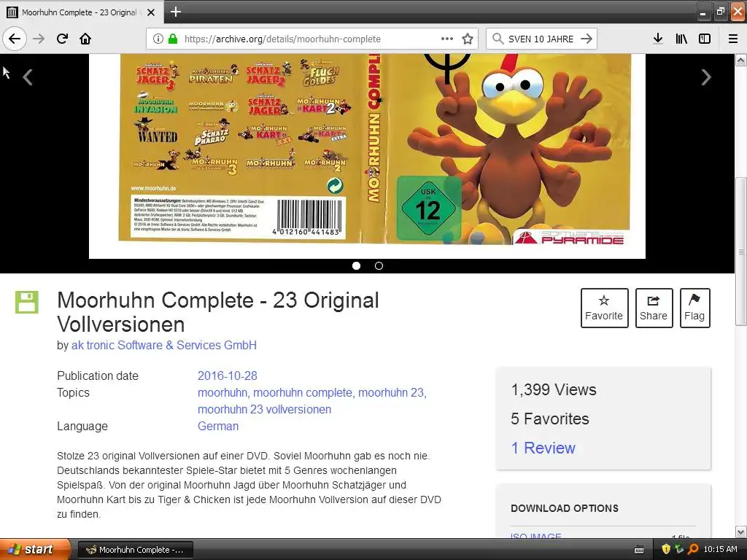Open the browser home page
This screenshot has width=747, height=560.
point(85,39)
